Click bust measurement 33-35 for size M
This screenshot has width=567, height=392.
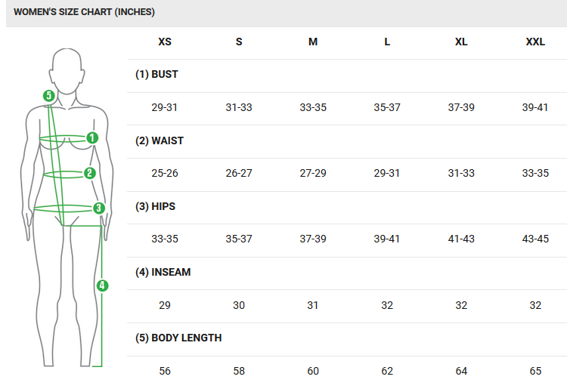coord(313,108)
